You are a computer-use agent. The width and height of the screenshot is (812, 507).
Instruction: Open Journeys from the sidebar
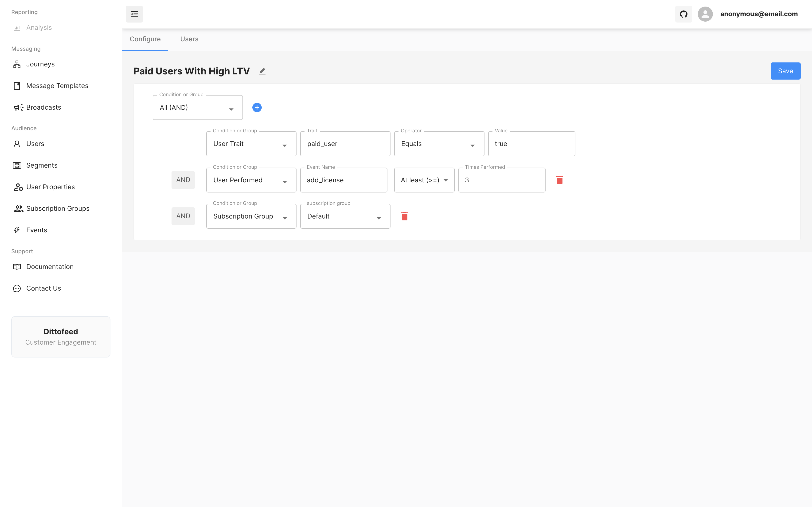tap(40, 64)
